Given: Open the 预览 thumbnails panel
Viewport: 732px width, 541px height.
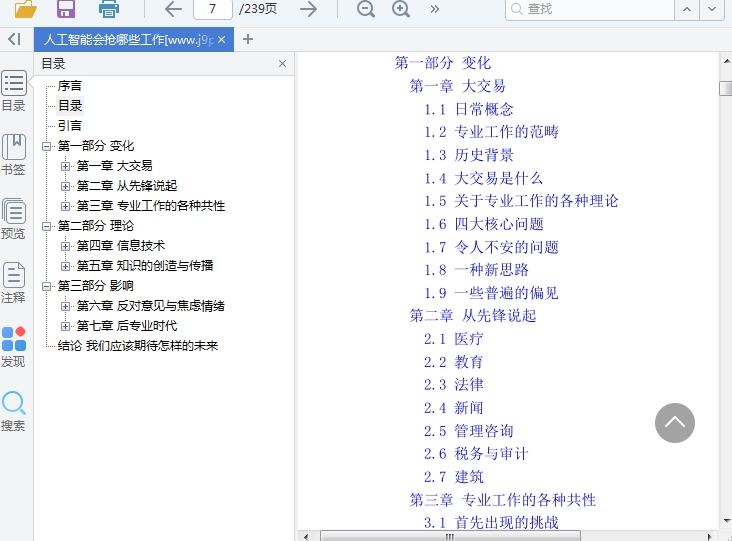Looking at the screenshot, I should pos(14,219).
